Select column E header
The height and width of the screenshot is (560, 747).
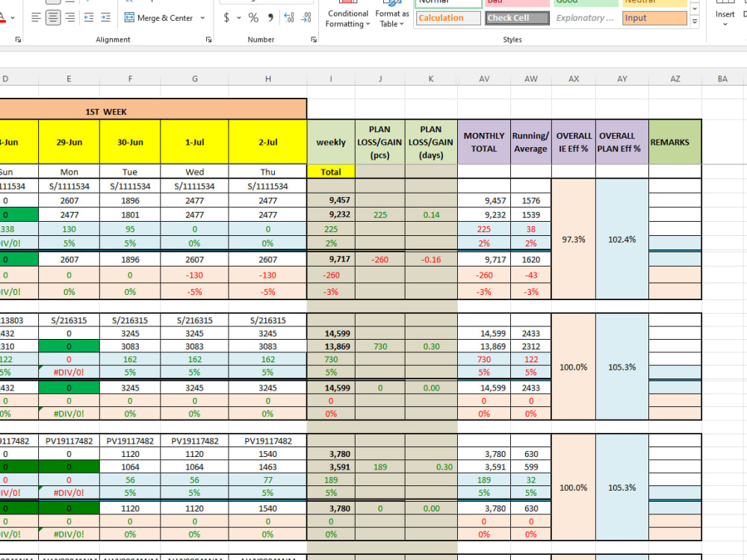[x=69, y=79]
